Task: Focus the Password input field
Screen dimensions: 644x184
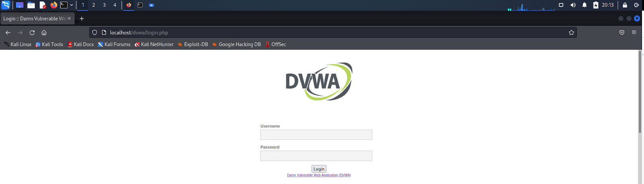Action: [x=316, y=156]
